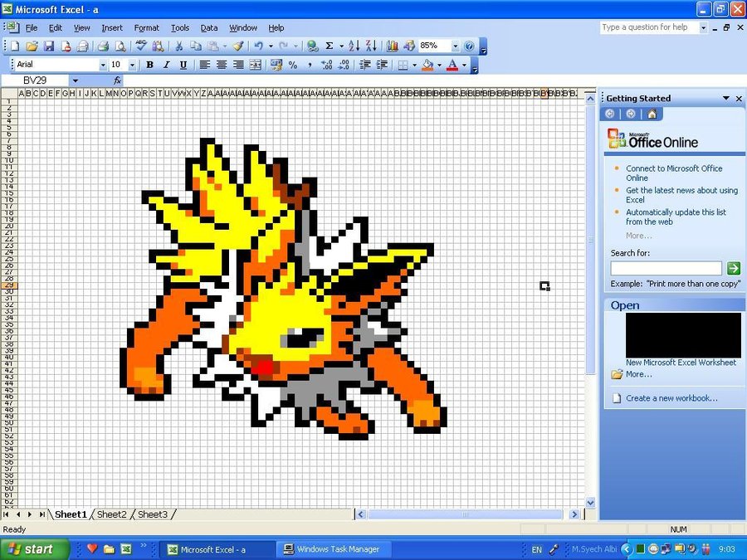Screen dimensions: 747x560
Task: Click the Home icon in the task pane
Action: [x=652, y=114]
